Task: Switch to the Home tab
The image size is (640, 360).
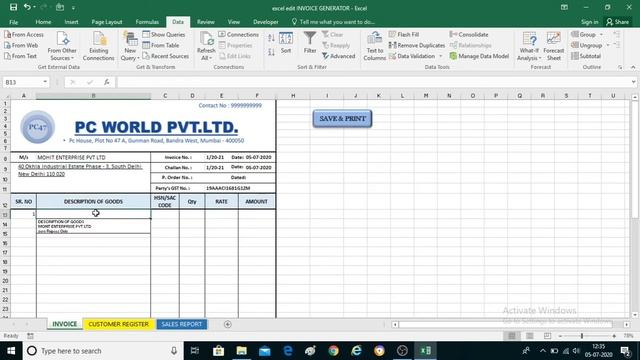Action: tap(43, 22)
